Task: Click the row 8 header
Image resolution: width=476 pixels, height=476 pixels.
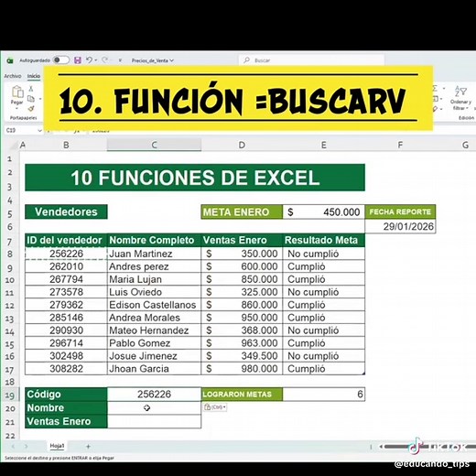Action: click(x=10, y=254)
